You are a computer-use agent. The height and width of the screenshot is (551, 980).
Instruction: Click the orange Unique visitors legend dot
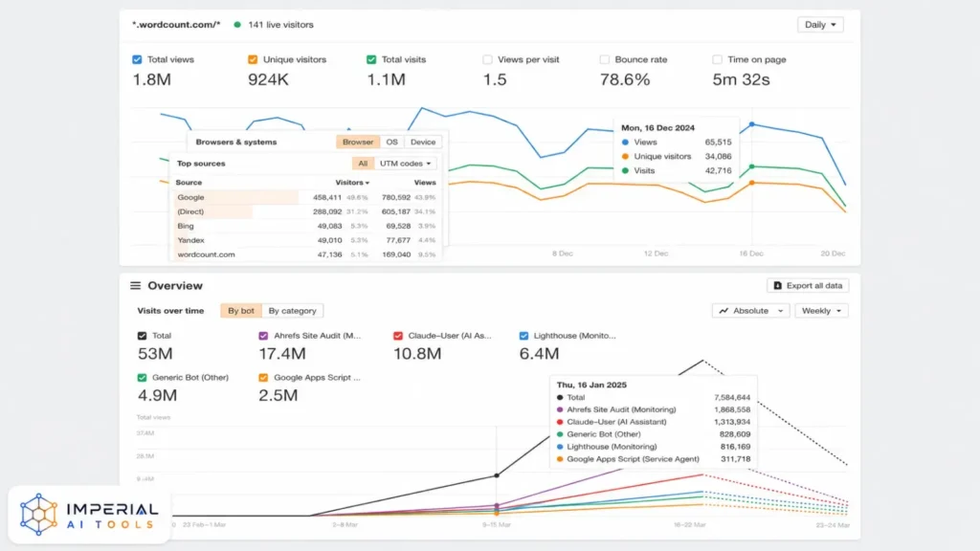click(x=625, y=157)
